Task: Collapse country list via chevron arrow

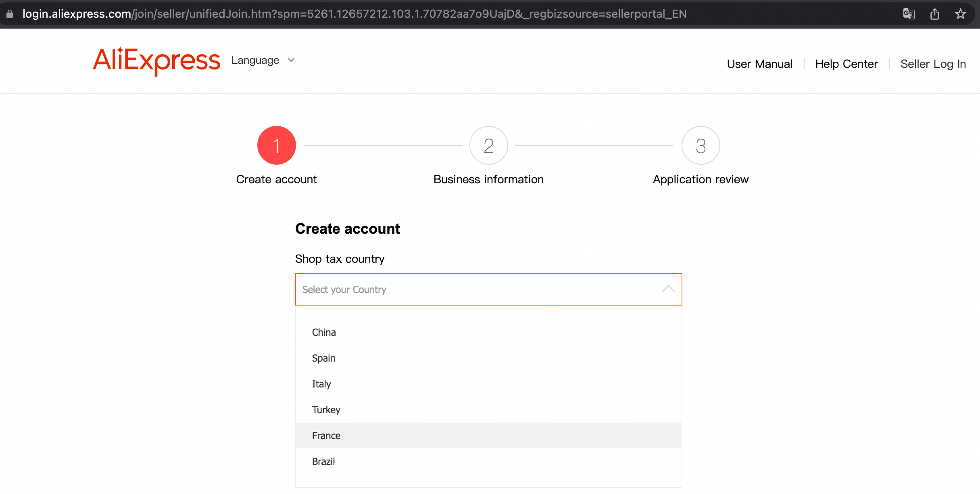Action: click(x=668, y=289)
